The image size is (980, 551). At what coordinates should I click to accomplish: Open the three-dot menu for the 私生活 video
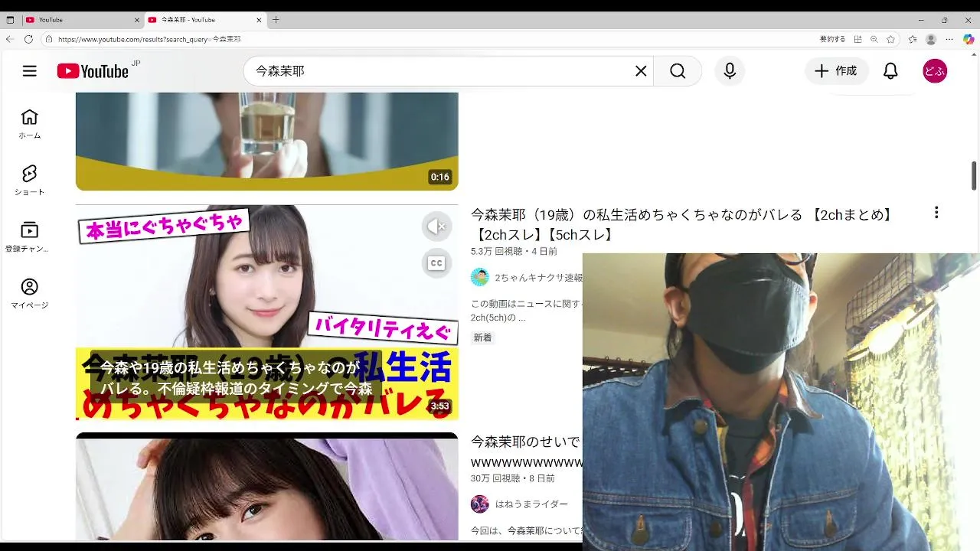click(936, 213)
